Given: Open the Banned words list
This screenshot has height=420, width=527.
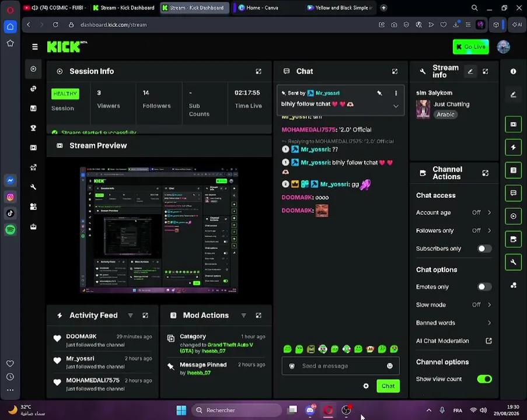Looking at the screenshot, I should pyautogui.click(x=453, y=323).
